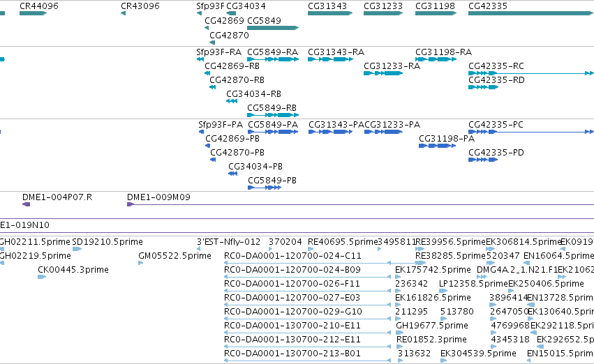Click the DME1-004P07.R BAC label

pos(57,197)
